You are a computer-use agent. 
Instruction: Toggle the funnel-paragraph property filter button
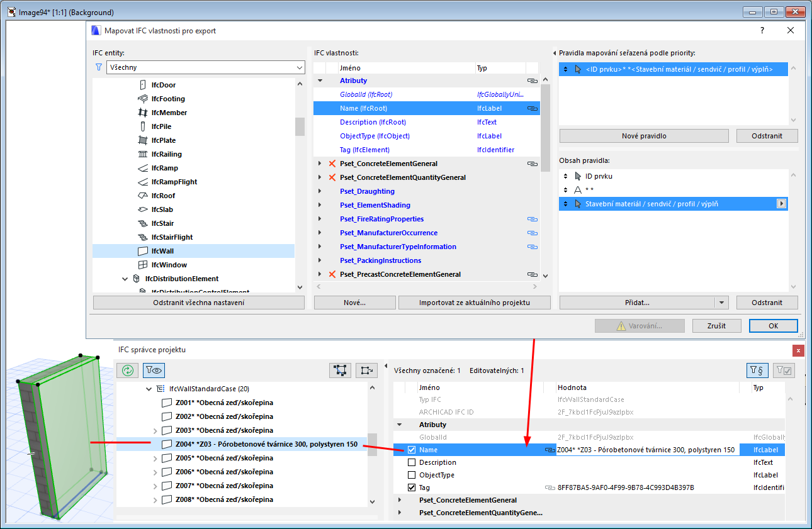pyautogui.click(x=757, y=370)
